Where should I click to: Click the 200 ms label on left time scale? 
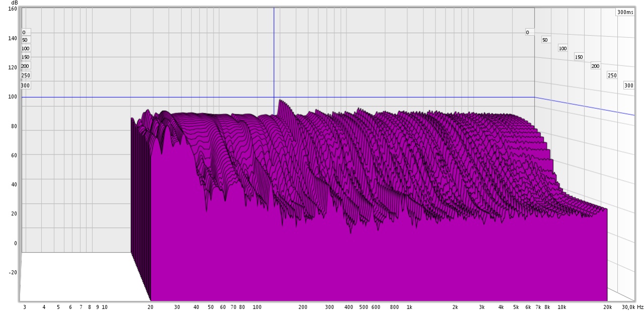pyautogui.click(x=25, y=66)
